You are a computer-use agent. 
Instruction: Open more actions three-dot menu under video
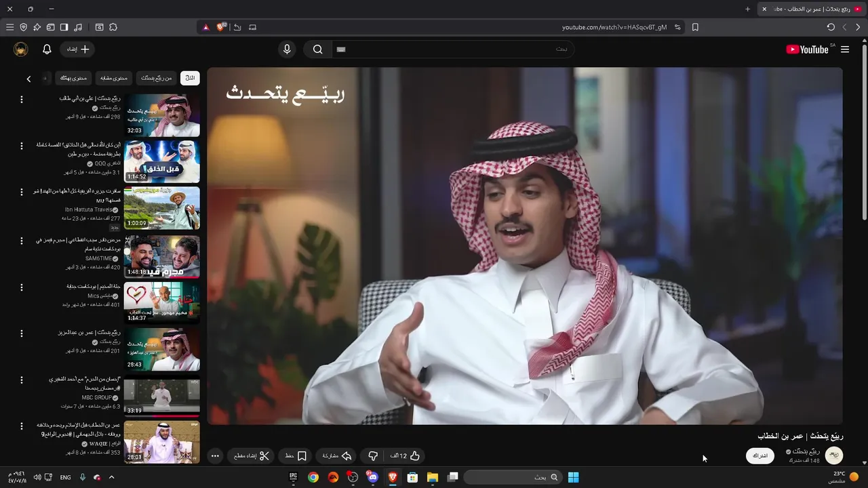point(215,456)
